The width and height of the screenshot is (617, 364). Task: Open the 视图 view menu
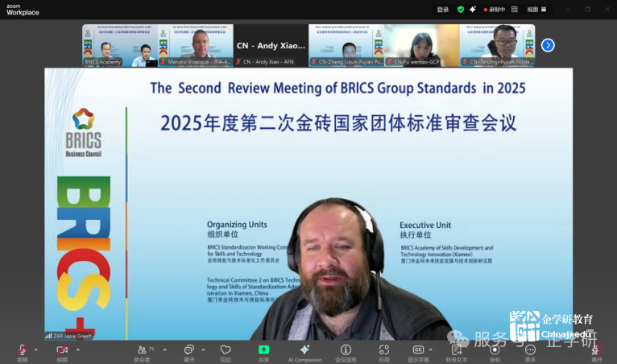(x=536, y=10)
